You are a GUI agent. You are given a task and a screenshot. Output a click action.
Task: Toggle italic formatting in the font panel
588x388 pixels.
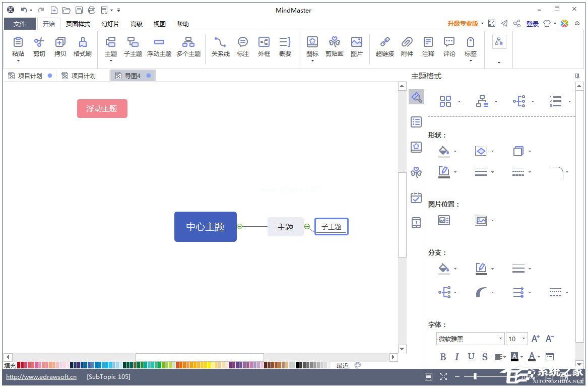pyautogui.click(x=456, y=357)
